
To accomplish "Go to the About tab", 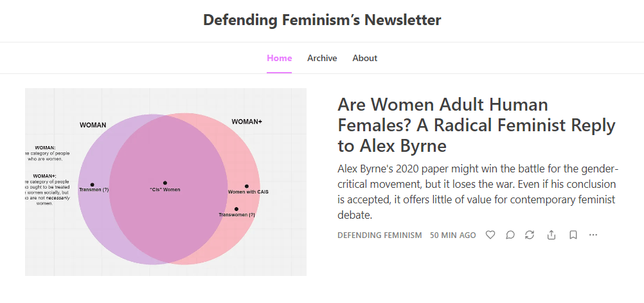I will coord(364,58).
